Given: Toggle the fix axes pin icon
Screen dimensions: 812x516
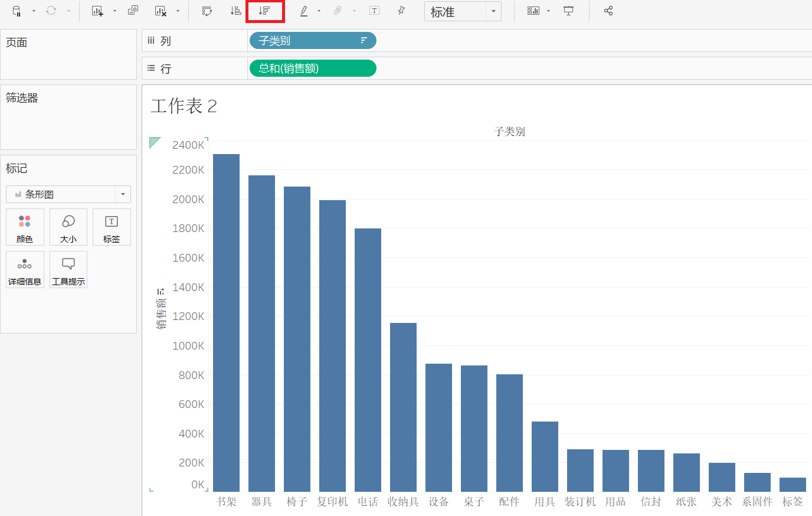Looking at the screenshot, I should (401, 11).
